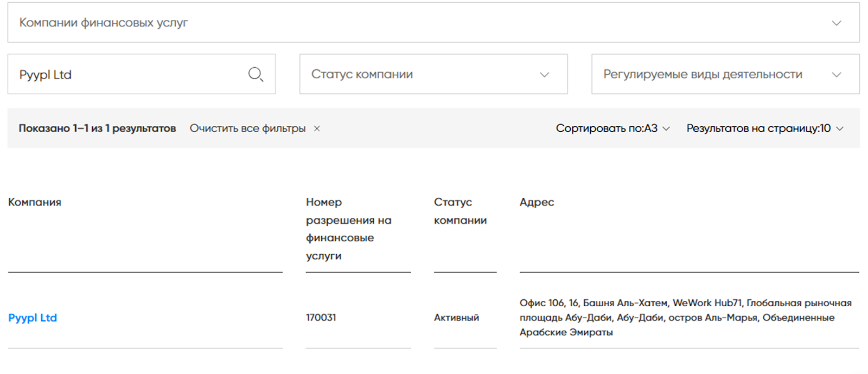
Task: Open the Сортировать по:АЗ sort menu
Action: (x=612, y=128)
